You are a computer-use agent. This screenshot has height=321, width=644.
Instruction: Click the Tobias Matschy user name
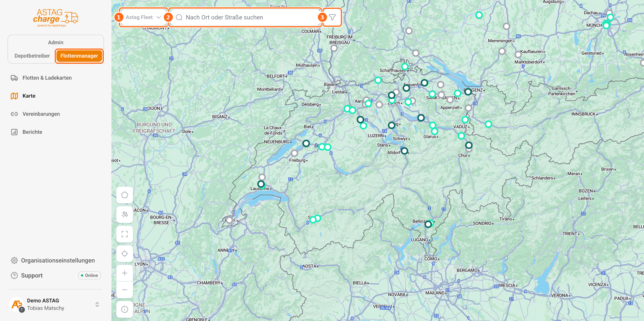(46, 308)
